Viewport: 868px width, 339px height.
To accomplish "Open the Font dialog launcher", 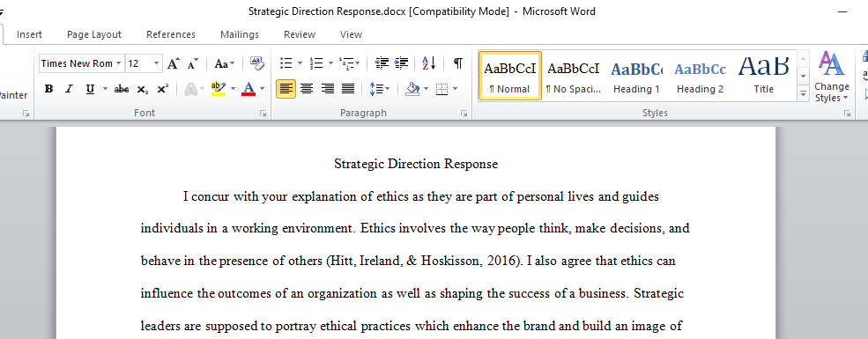I will pos(263,114).
